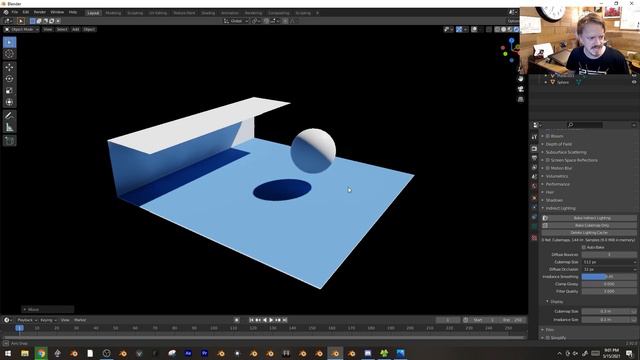Screen dimensions: 640x360
Task: Switch to rendered viewport shading
Action: pyautogui.click(x=516, y=29)
